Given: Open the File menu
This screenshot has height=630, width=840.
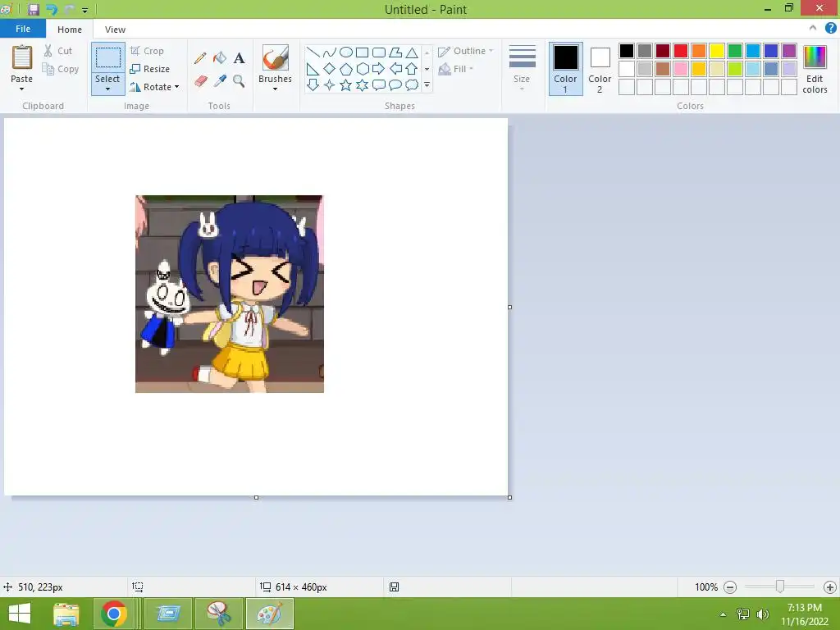Looking at the screenshot, I should (x=23, y=29).
